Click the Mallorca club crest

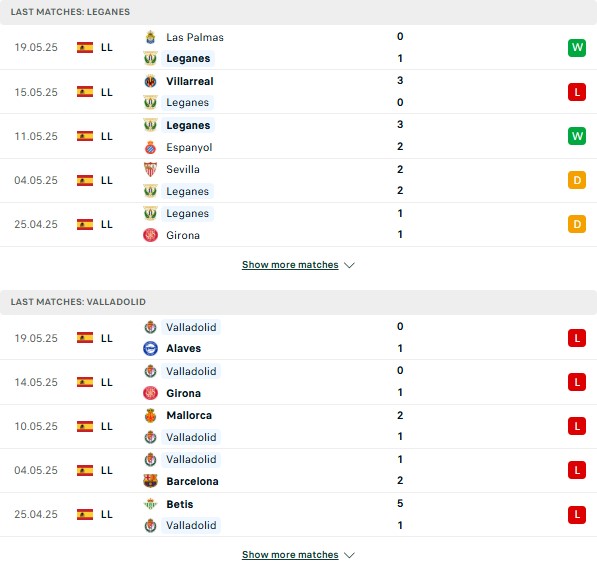coord(150,415)
